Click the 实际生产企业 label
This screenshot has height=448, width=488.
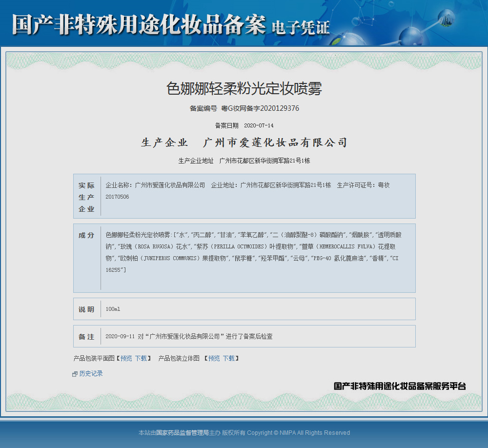(86, 197)
